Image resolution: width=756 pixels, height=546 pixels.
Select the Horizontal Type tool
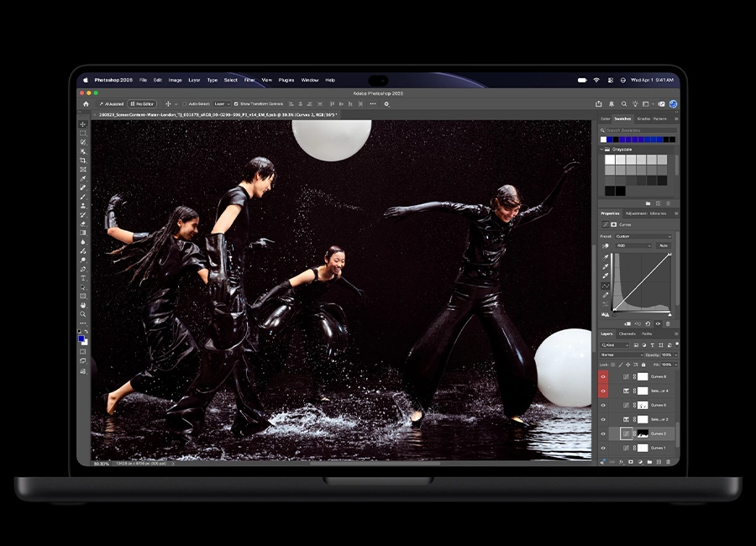[83, 278]
